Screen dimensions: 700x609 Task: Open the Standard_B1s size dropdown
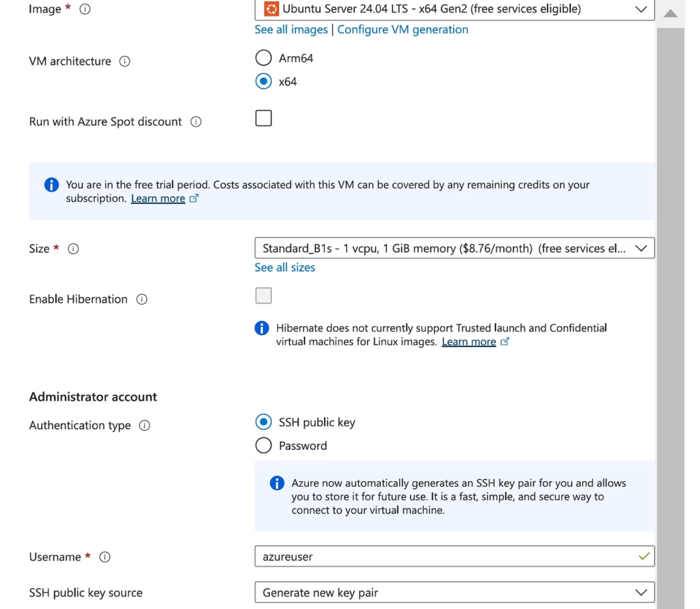(455, 248)
